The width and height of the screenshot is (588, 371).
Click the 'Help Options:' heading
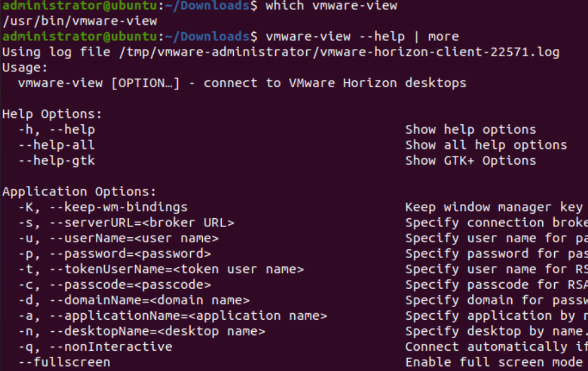coord(52,115)
